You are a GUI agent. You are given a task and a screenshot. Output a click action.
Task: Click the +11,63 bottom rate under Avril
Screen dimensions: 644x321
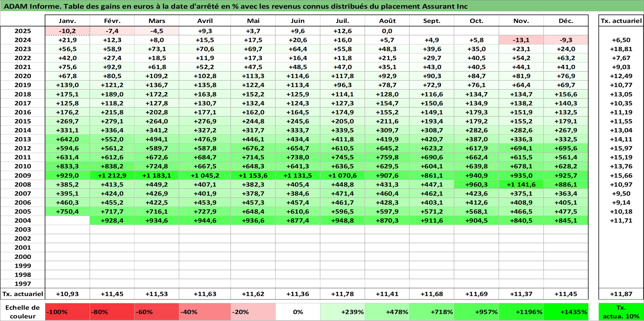205,294
